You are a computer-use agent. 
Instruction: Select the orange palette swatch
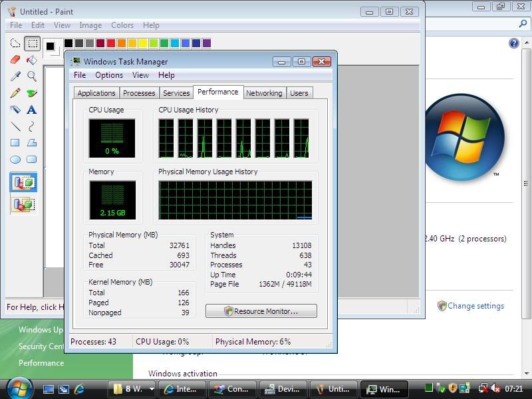122,43
